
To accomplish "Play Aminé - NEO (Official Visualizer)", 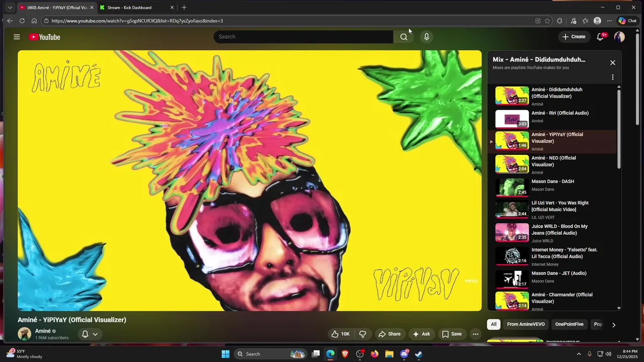I will click(x=551, y=164).
